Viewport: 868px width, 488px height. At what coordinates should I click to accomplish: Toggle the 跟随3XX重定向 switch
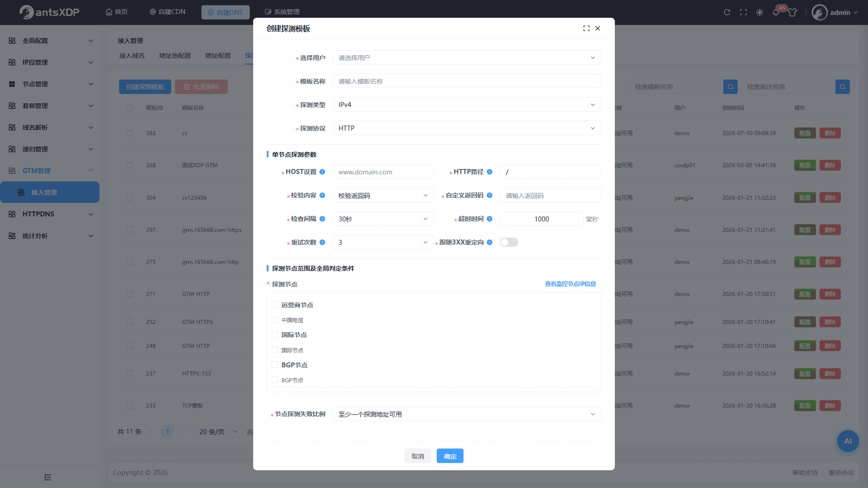tap(509, 242)
